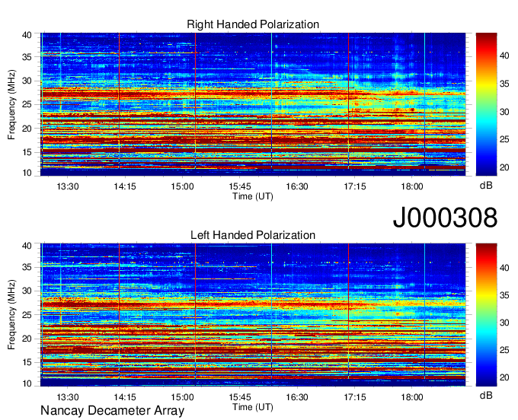Click the 18:00 time tick of the top plot

tap(412, 186)
